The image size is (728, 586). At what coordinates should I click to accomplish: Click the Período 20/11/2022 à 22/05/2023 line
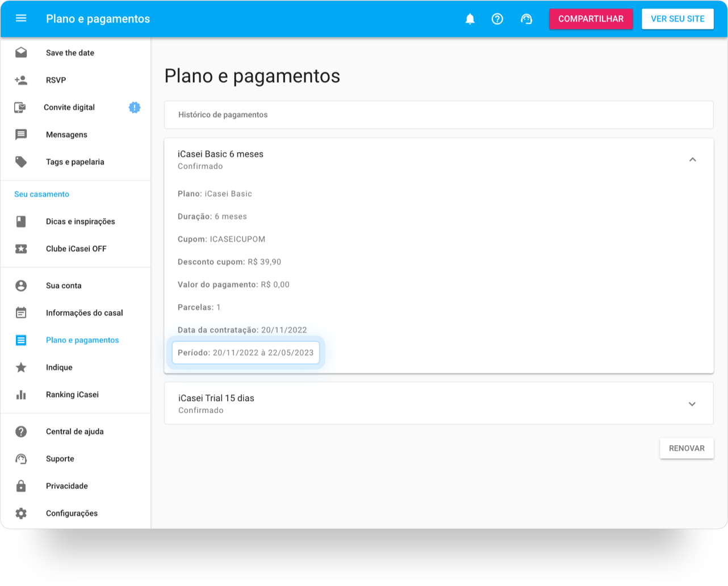pos(246,353)
